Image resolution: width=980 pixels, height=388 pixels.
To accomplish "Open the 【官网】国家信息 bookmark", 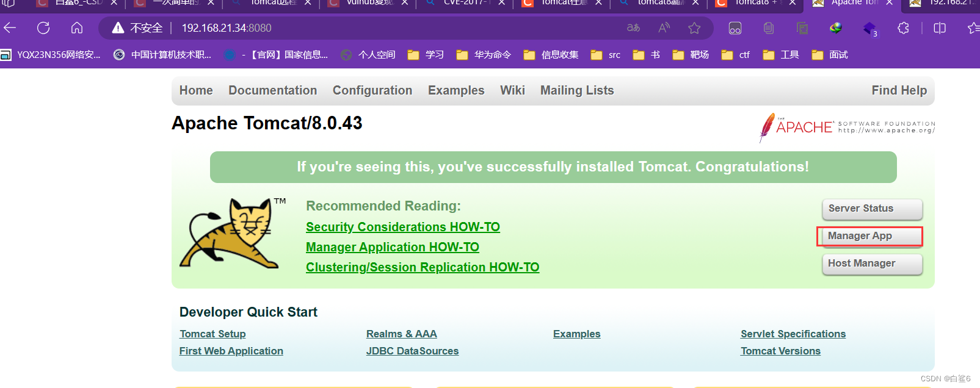I will point(276,55).
